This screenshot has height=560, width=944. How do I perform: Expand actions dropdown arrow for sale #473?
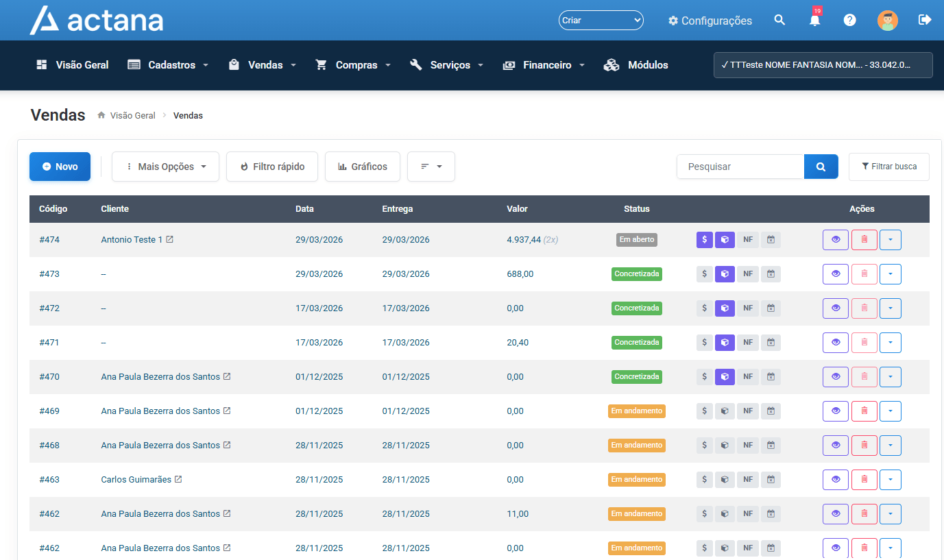891,274
